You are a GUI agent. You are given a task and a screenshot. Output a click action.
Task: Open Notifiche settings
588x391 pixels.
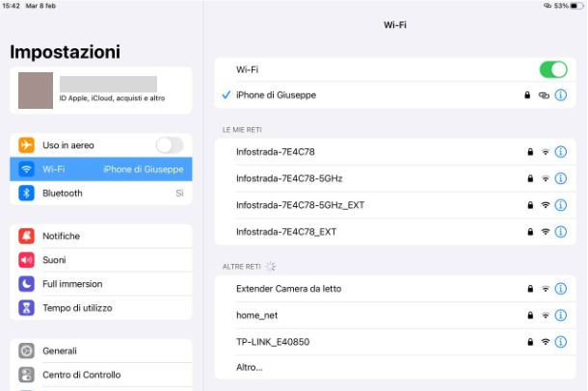click(x=101, y=236)
